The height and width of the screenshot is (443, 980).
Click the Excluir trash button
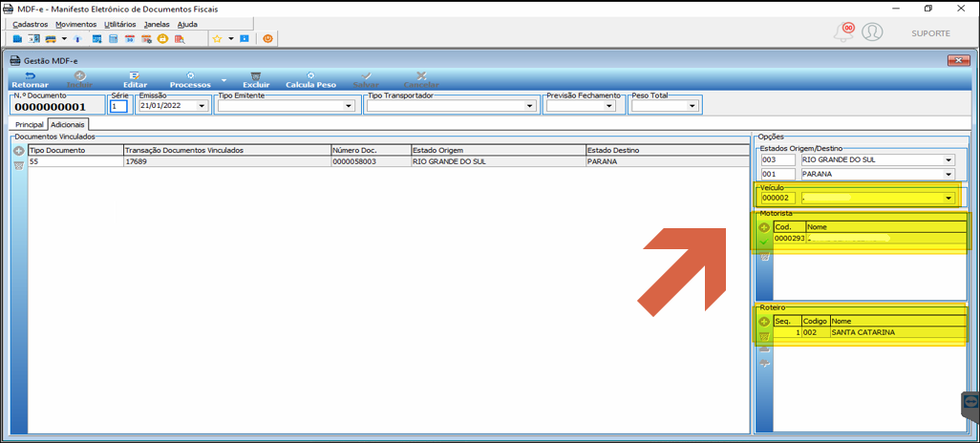[256, 79]
